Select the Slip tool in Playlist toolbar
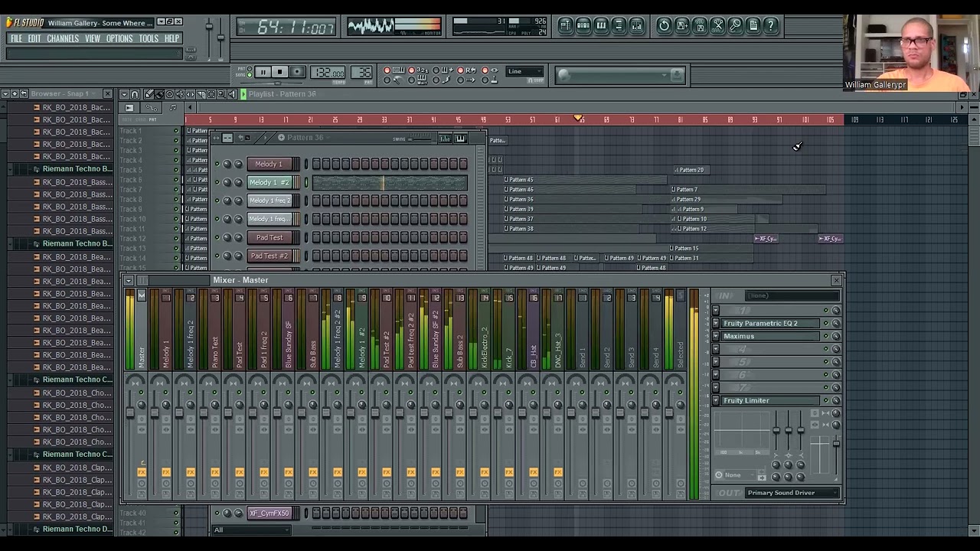Image resolution: width=980 pixels, height=551 pixels. [x=191, y=94]
